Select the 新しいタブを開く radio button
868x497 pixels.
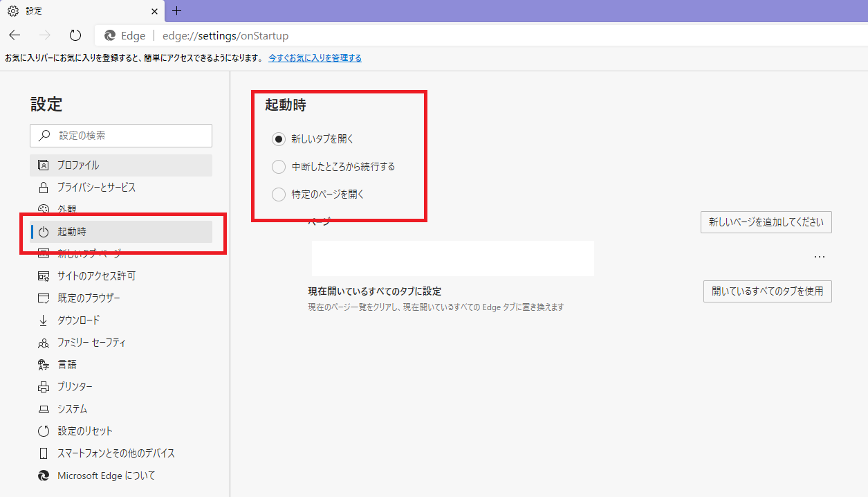[278, 139]
